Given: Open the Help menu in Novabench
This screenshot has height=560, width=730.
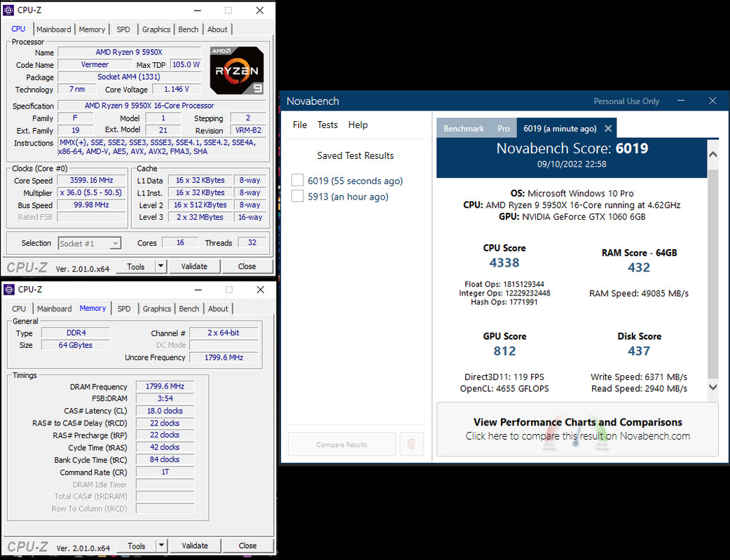Looking at the screenshot, I should click(x=358, y=125).
